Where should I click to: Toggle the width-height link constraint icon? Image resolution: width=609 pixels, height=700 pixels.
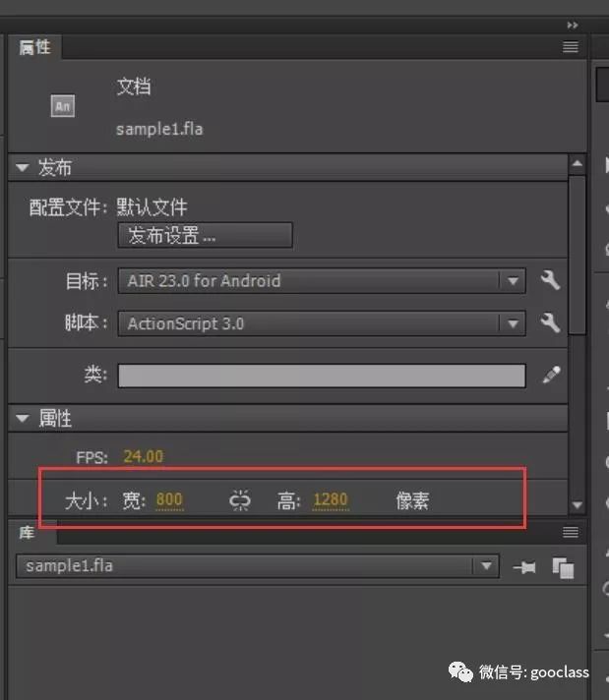pos(240,500)
